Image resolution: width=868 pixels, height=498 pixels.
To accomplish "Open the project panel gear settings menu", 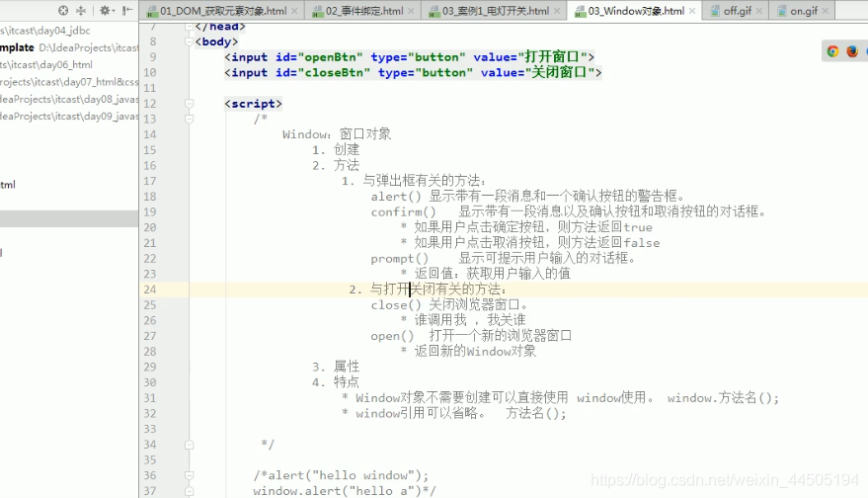I will (107, 10).
